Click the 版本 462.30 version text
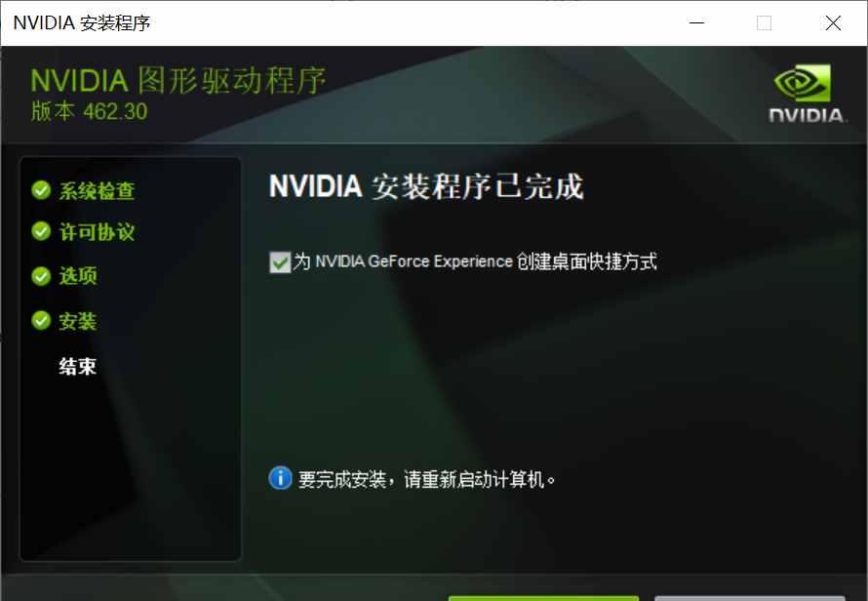Image resolution: width=868 pixels, height=601 pixels. (89, 111)
